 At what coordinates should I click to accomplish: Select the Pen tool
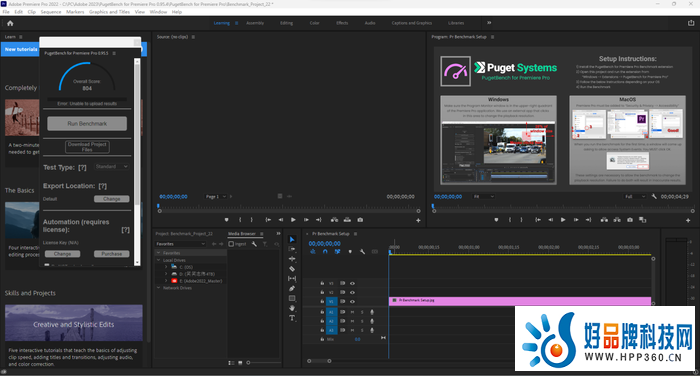tap(292, 288)
